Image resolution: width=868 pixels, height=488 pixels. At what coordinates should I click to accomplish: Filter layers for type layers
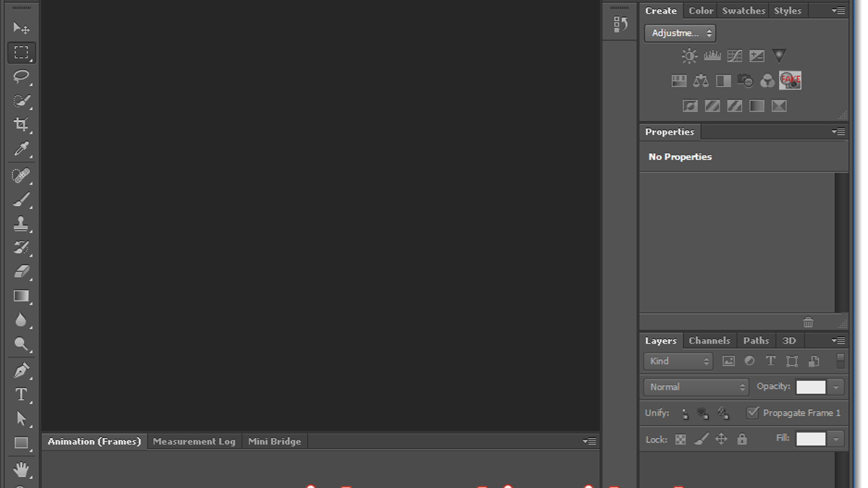(x=770, y=361)
